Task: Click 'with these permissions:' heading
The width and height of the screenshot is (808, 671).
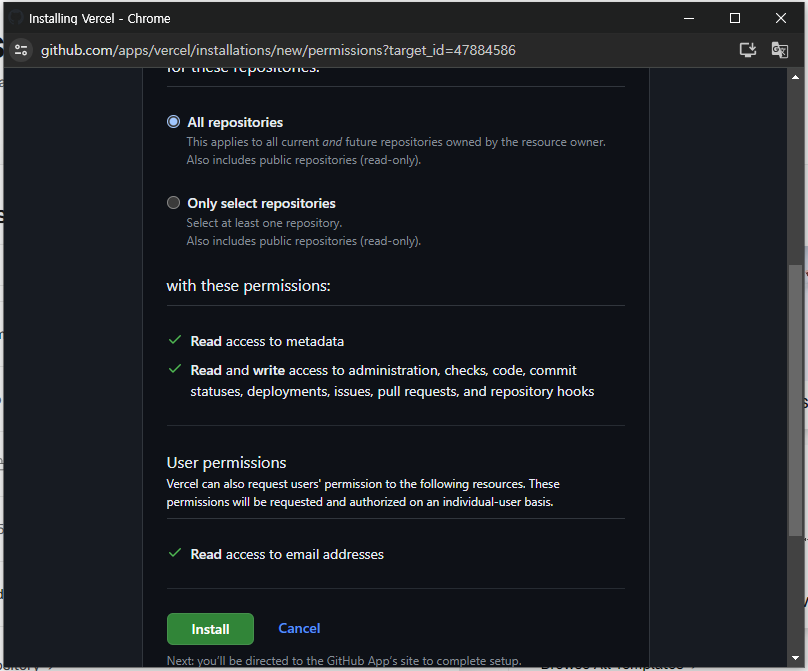Action: 248,286
